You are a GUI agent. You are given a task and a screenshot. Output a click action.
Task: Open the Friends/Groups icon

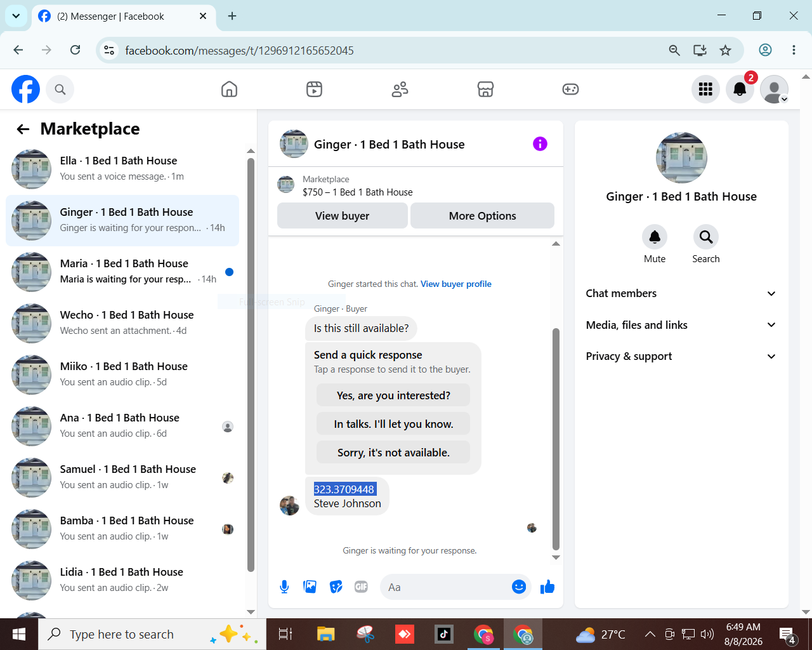(x=400, y=90)
